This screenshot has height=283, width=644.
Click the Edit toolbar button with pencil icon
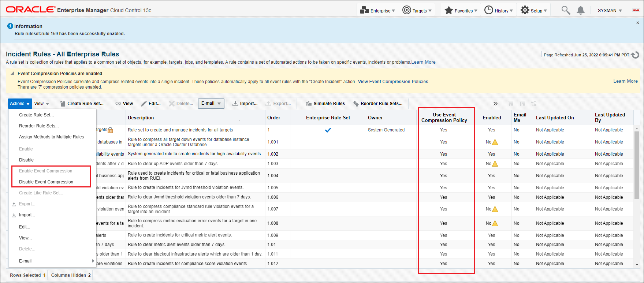click(x=151, y=104)
